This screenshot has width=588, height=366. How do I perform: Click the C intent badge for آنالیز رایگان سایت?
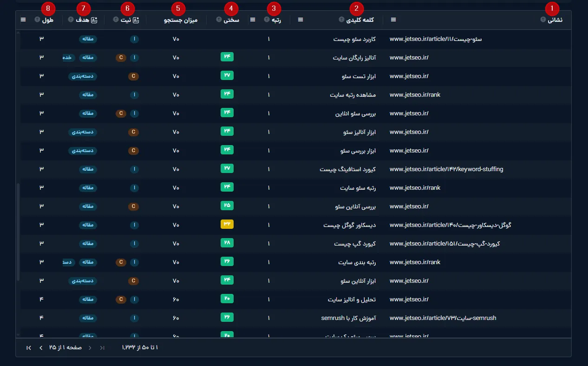click(121, 58)
